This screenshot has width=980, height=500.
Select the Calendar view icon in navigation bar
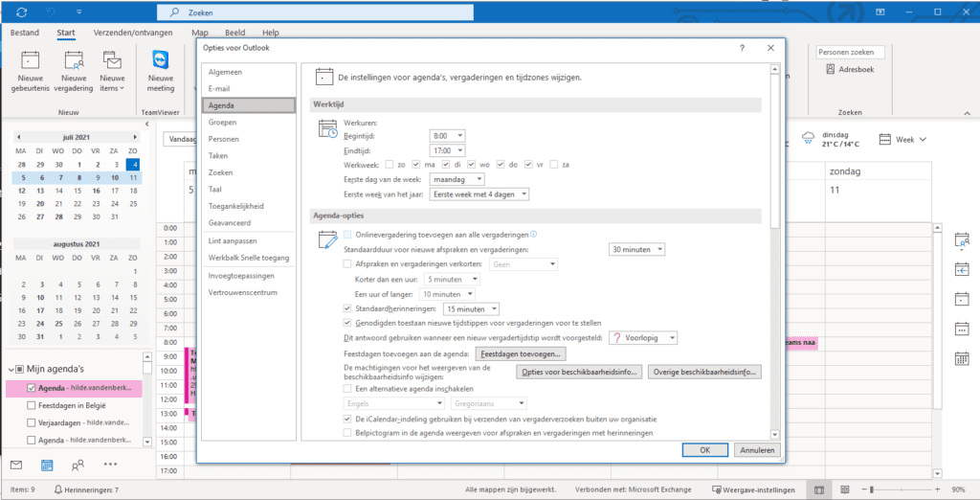tap(47, 465)
